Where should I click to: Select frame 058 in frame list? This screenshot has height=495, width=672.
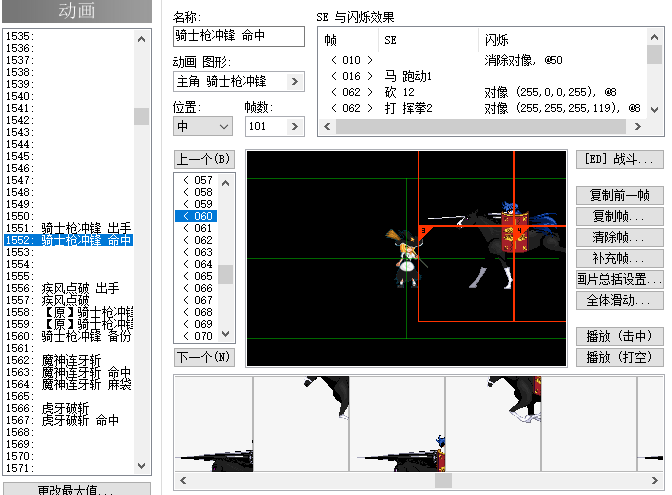(x=197, y=192)
